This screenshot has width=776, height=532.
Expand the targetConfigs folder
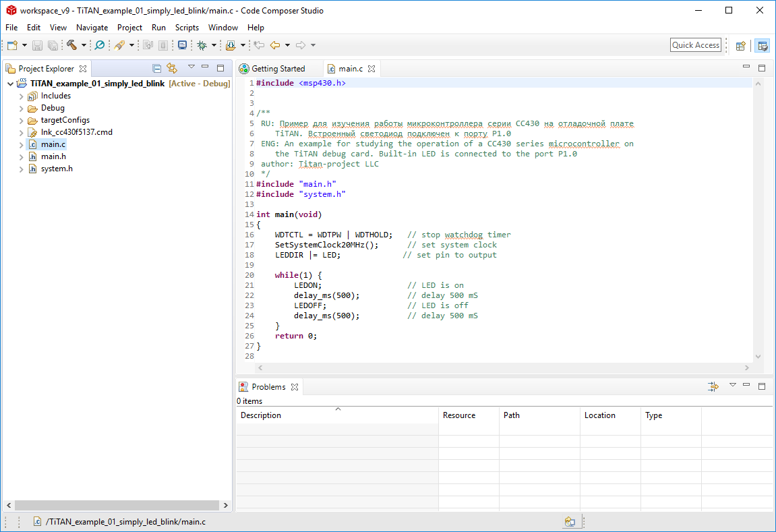pyautogui.click(x=22, y=120)
